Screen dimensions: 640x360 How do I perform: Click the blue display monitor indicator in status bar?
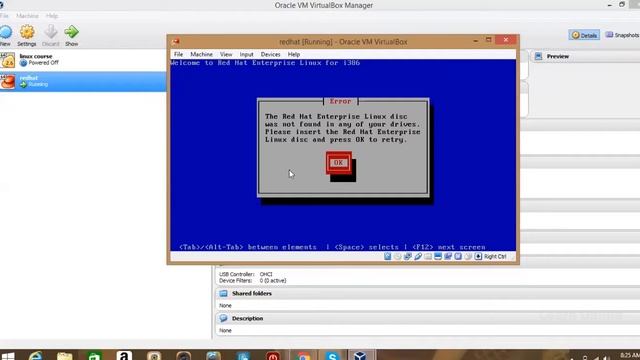438,256
